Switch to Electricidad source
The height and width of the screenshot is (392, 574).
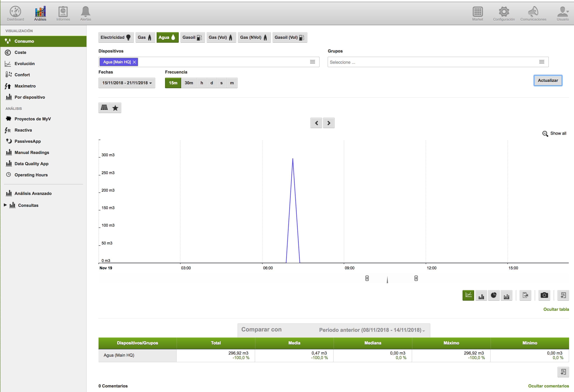click(x=116, y=37)
